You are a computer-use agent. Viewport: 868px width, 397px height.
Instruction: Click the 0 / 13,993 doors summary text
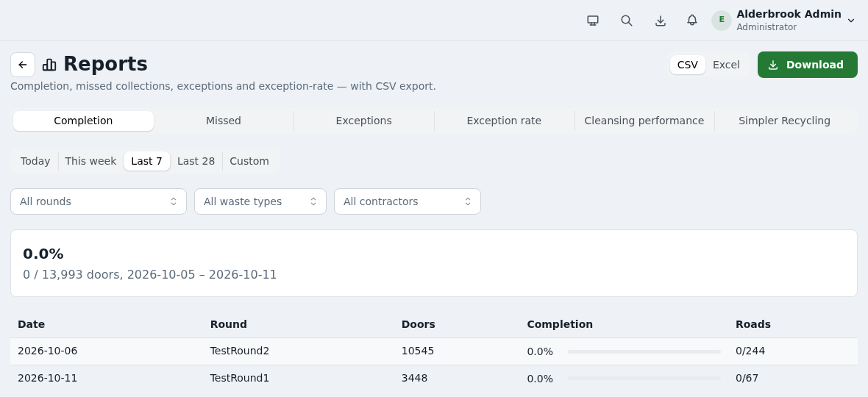coord(150,275)
